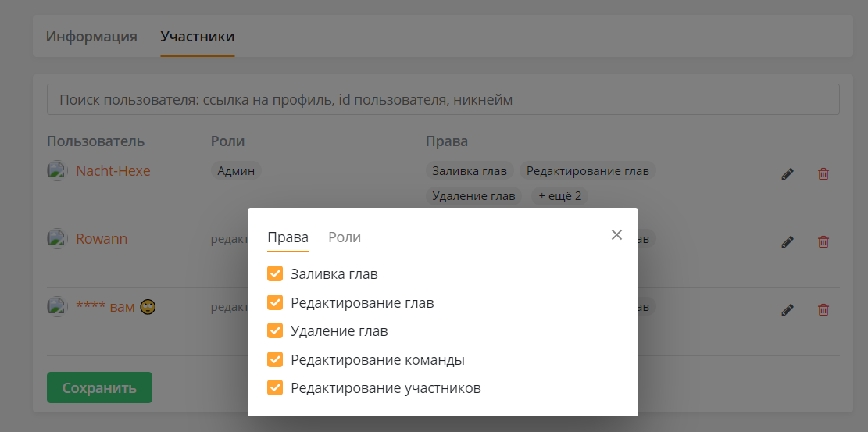Screen dimensions: 868x432
Task: Uncheck the Редактирование глав checkbox
Action: click(275, 302)
